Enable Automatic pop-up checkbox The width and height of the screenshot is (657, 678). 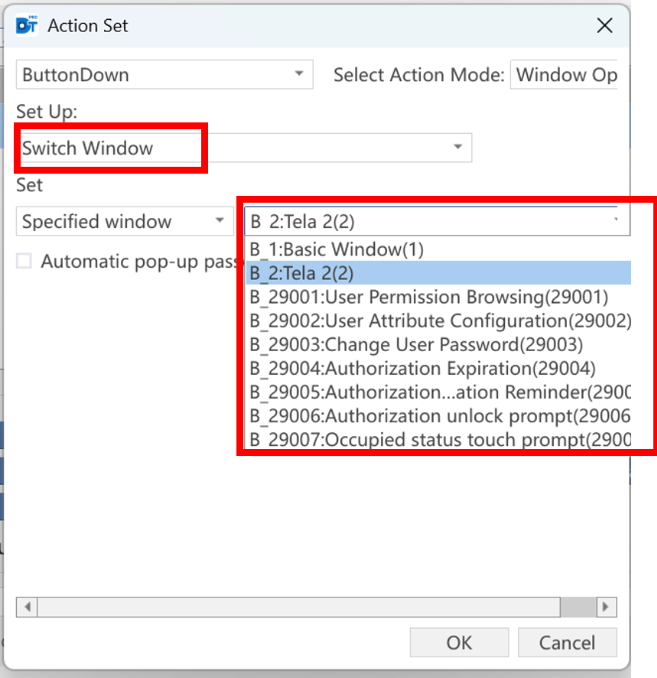[24, 261]
